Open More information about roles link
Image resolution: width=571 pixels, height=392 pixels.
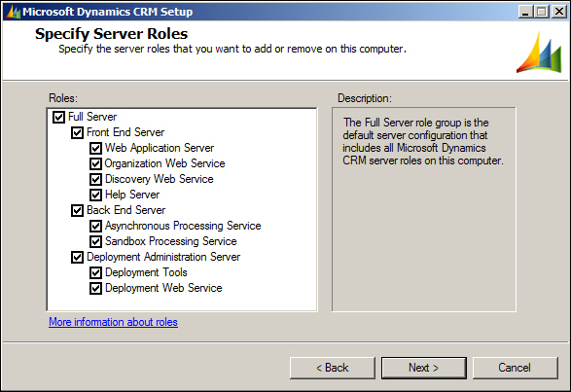pos(113,322)
